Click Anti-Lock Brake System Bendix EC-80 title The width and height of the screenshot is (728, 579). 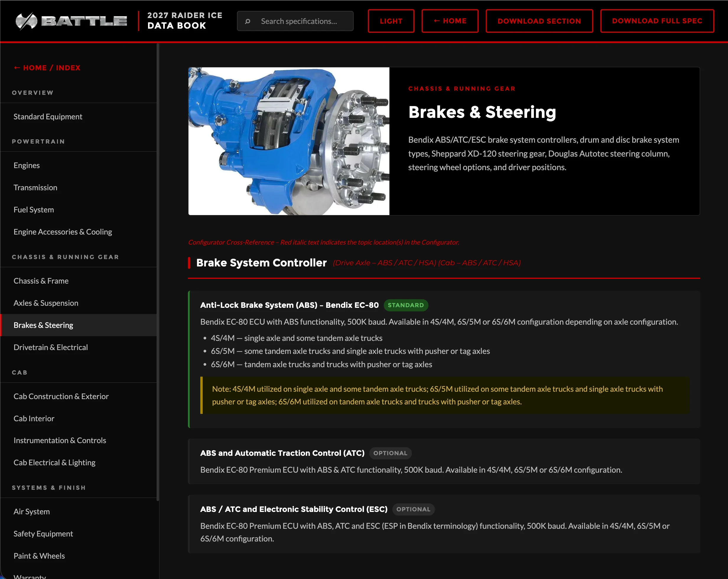[289, 305]
